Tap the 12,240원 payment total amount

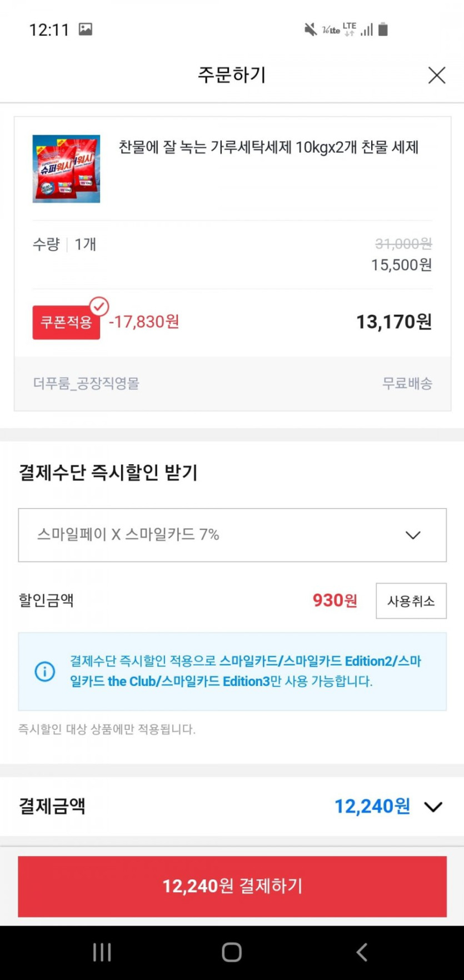click(372, 807)
